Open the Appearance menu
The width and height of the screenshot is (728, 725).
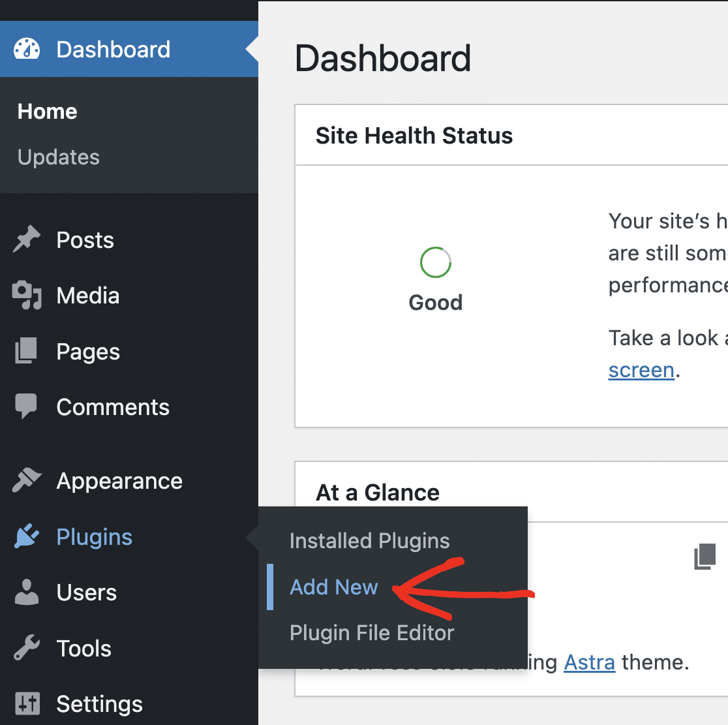(129, 481)
